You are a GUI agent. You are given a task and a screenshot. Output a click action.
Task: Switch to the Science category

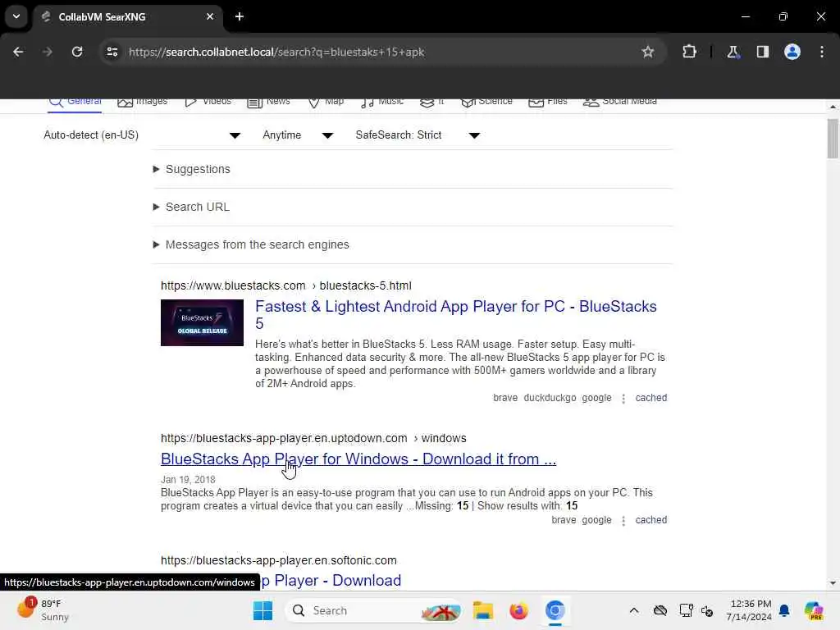point(486,102)
